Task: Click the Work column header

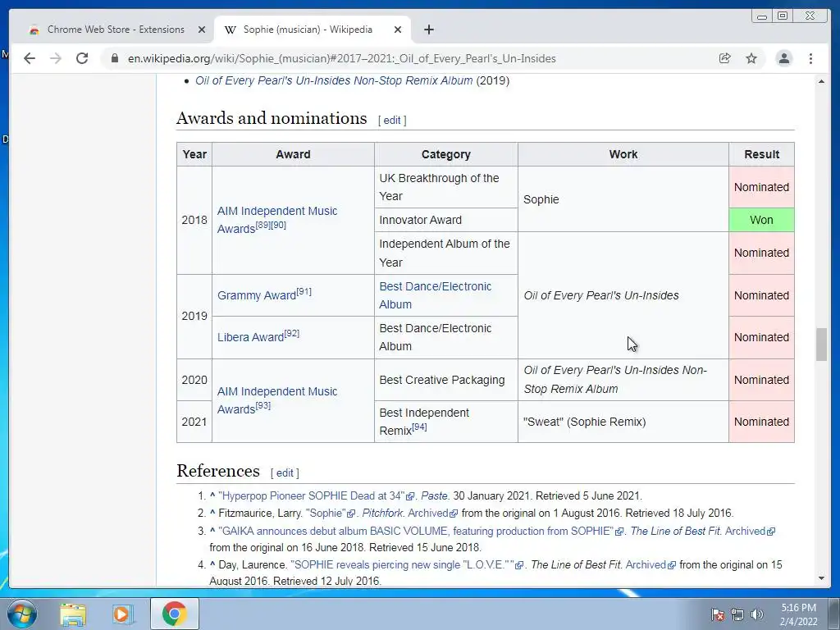Action: (x=623, y=154)
